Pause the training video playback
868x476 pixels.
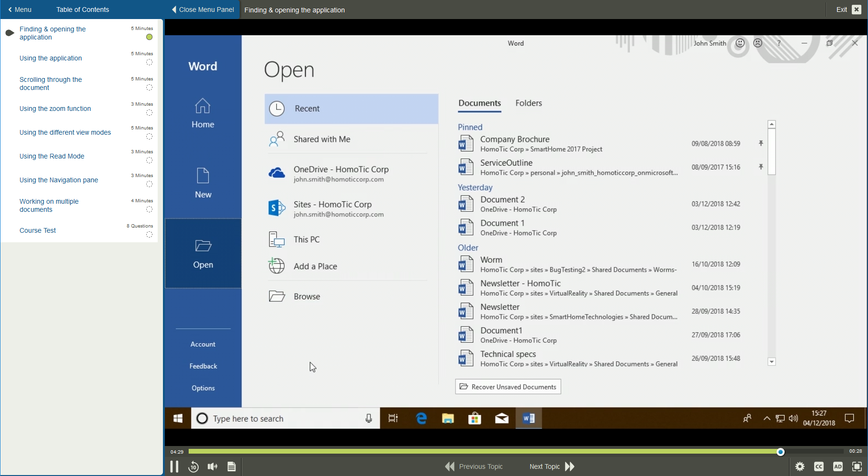[x=174, y=466]
